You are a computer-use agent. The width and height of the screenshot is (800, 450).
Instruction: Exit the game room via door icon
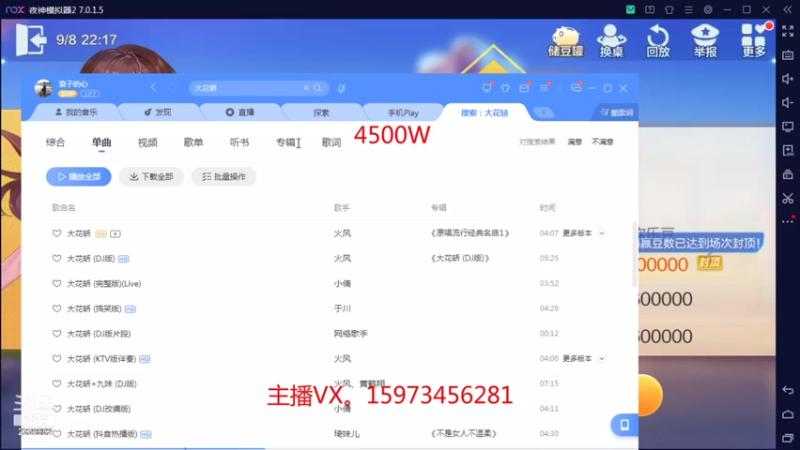click(x=30, y=40)
